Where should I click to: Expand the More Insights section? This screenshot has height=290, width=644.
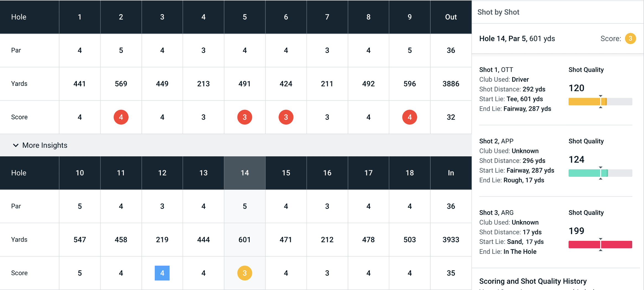[x=45, y=145]
